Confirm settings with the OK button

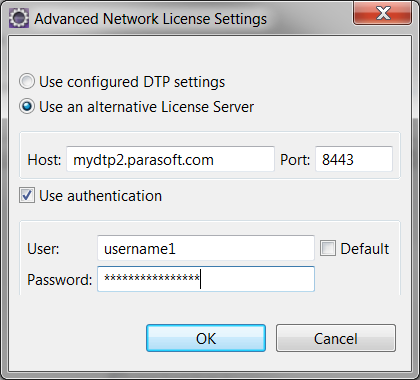pos(206,338)
